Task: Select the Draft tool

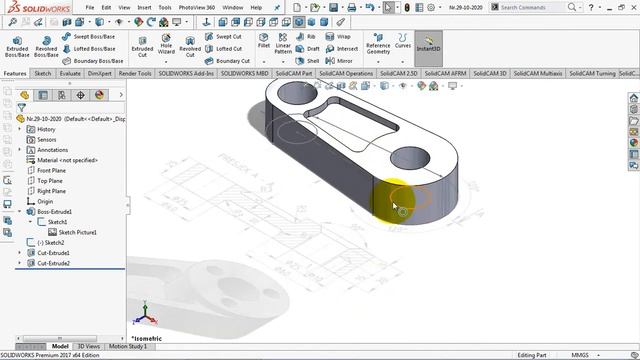Action: [x=308, y=49]
